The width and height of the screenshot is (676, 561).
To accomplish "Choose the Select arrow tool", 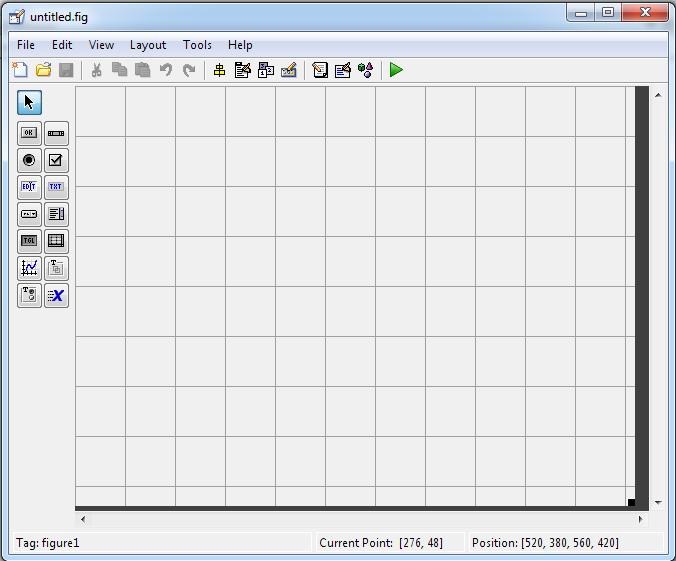I will (x=29, y=103).
